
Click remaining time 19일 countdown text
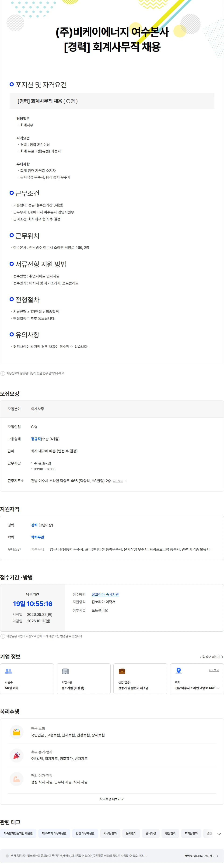(33, 604)
